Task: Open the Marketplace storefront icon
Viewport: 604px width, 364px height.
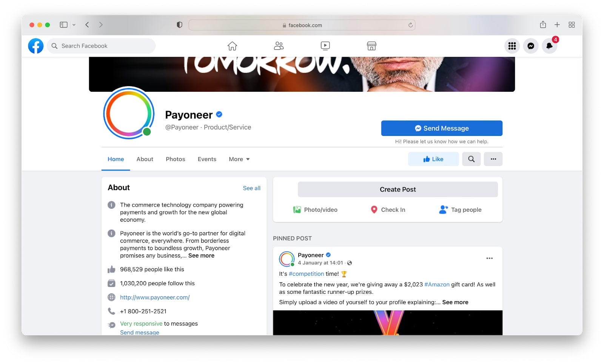Action: click(371, 46)
